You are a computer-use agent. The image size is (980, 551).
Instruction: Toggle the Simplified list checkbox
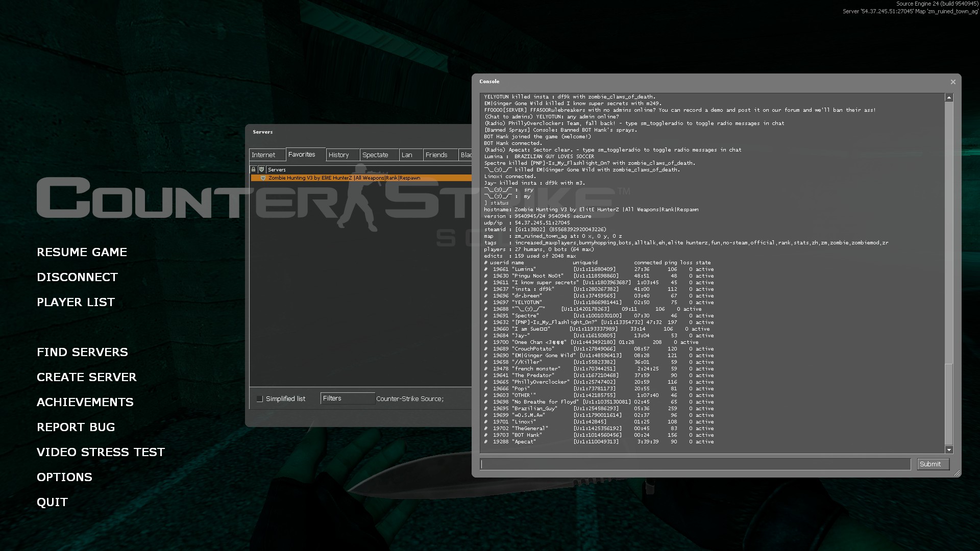260,399
